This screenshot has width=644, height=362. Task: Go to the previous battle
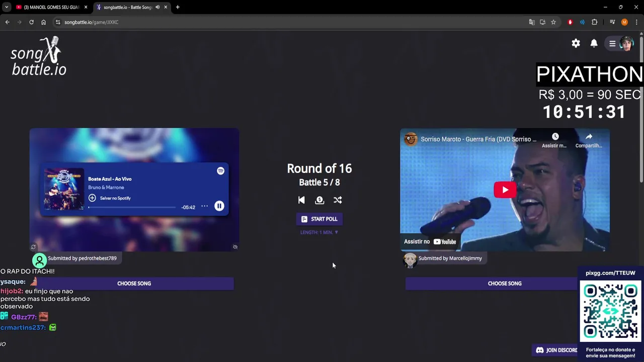(301, 200)
